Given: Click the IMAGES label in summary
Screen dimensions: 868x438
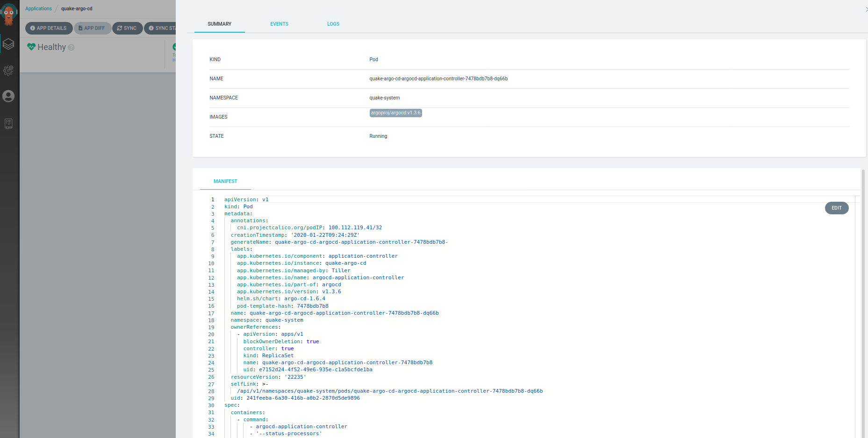Looking at the screenshot, I should coord(218,117).
